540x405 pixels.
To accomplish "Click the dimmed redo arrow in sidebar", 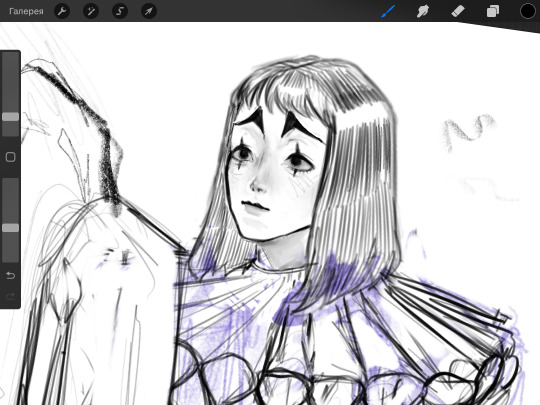I will [x=10, y=297].
